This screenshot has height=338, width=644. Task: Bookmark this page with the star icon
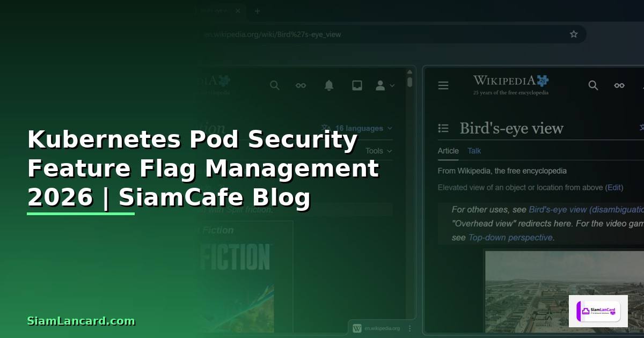(574, 34)
